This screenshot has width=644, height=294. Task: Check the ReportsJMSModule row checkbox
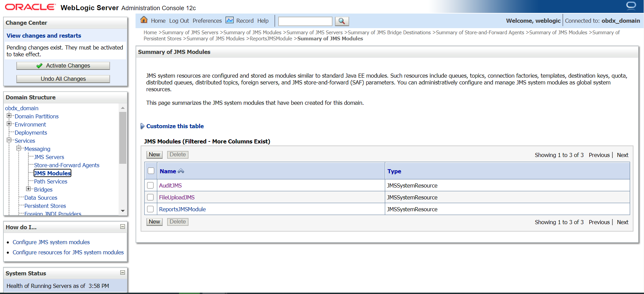[150, 209]
